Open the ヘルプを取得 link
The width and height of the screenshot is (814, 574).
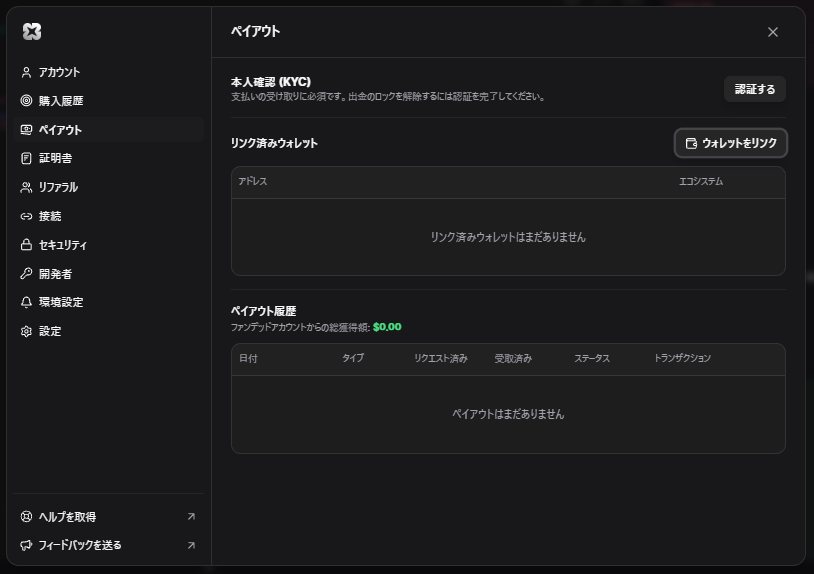coord(108,516)
